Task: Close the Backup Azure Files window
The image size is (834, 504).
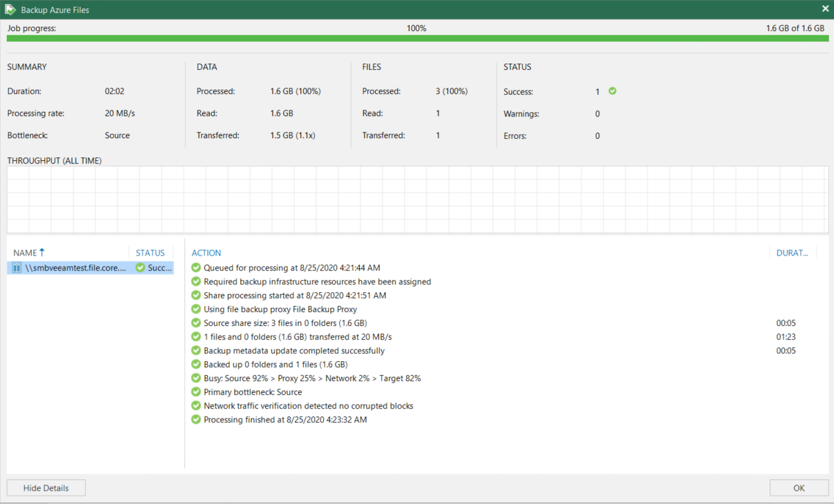Action: click(825, 9)
